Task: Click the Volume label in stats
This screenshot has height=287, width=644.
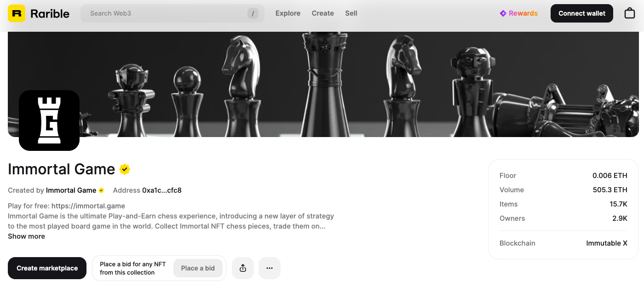Action: coord(512,190)
